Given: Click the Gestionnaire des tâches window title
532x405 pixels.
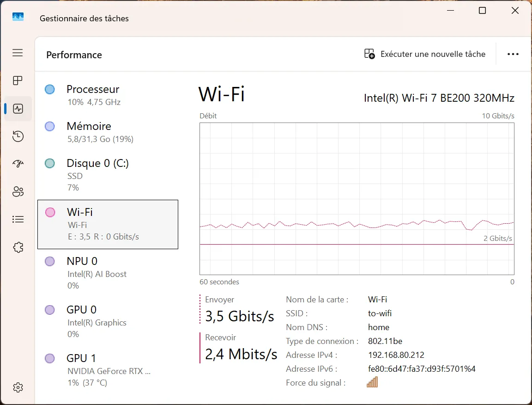Looking at the screenshot, I should (x=84, y=18).
